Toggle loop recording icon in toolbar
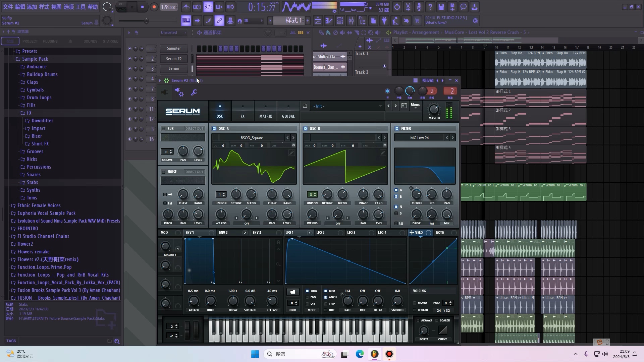The image size is (644, 362). coord(230,7)
